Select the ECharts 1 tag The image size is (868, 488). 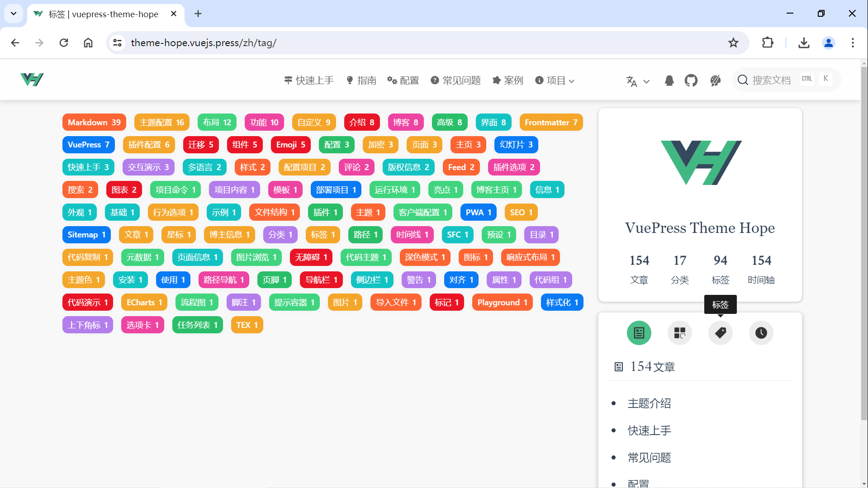tap(144, 303)
